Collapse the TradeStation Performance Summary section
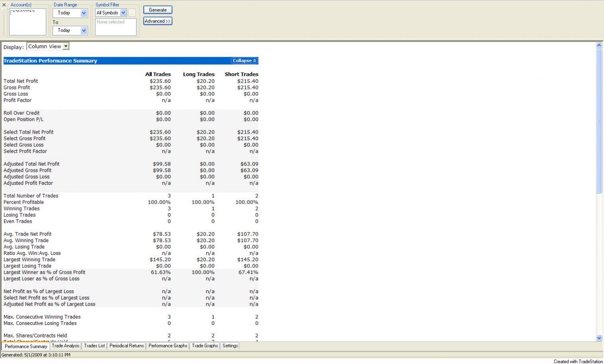This screenshot has height=364, width=604. 244,61
